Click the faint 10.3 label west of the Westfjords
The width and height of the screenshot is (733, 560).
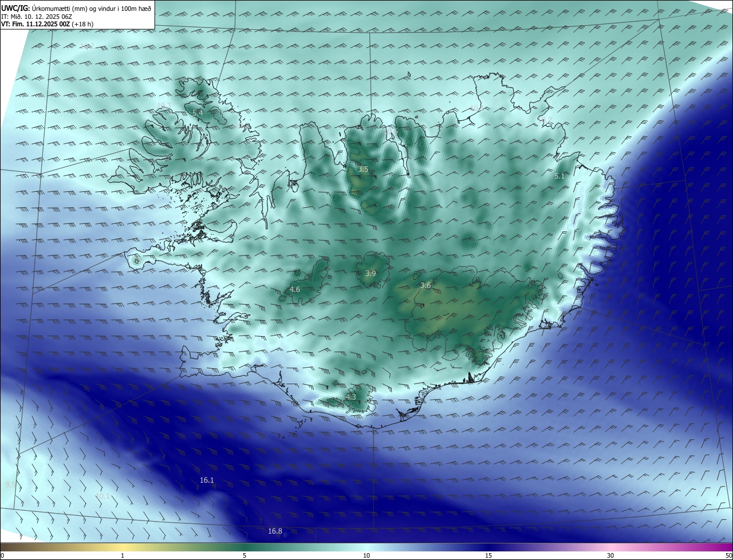coord(163,105)
